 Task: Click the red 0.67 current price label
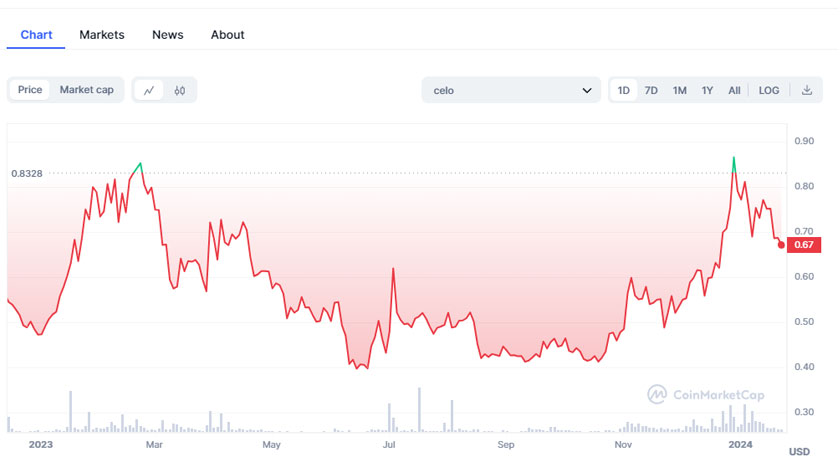click(x=804, y=245)
